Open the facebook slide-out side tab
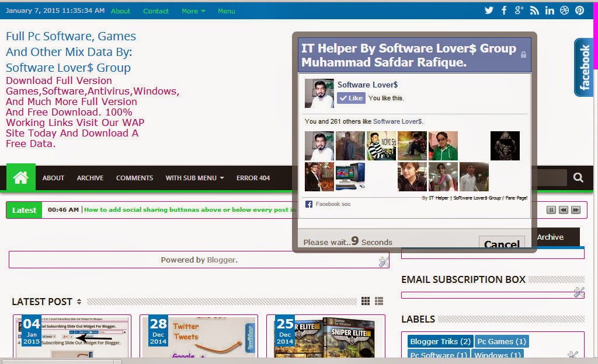 [x=584, y=68]
